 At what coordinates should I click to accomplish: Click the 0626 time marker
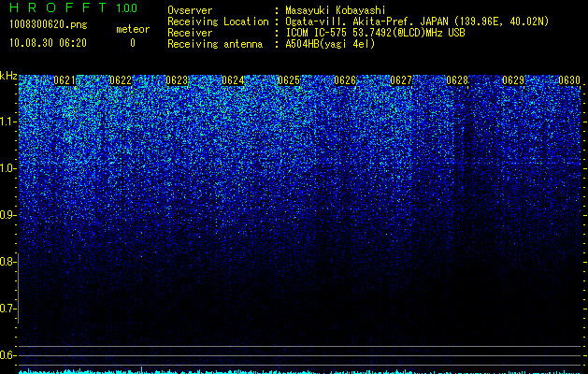pyautogui.click(x=345, y=80)
